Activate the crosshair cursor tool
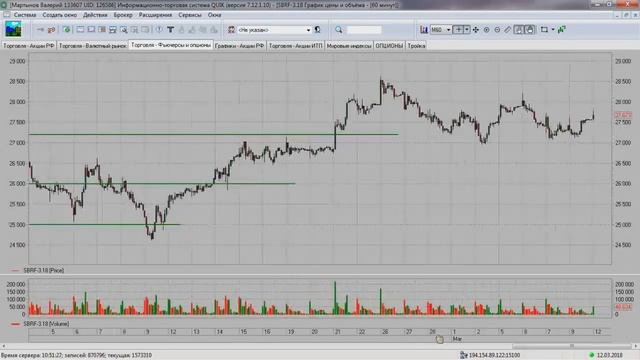This screenshot has width=640, height=360. (x=458, y=30)
